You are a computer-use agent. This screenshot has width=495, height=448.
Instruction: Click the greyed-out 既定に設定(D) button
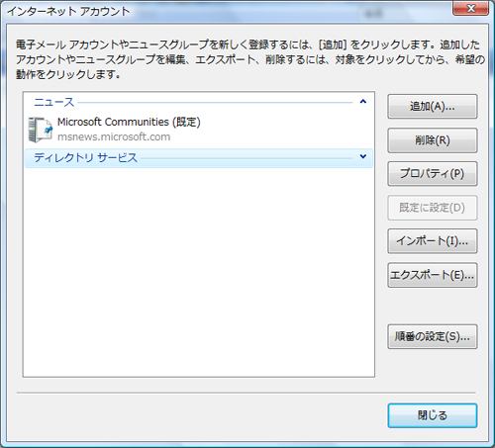(433, 208)
